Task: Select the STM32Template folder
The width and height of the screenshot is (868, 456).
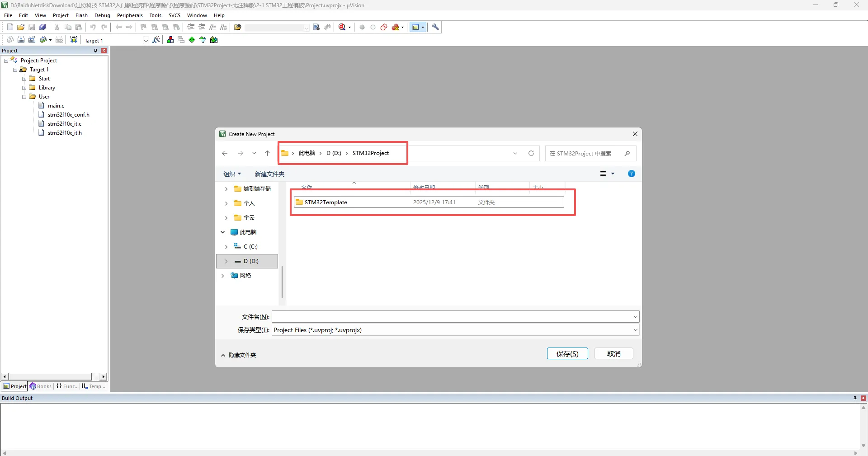Action: coord(429,202)
